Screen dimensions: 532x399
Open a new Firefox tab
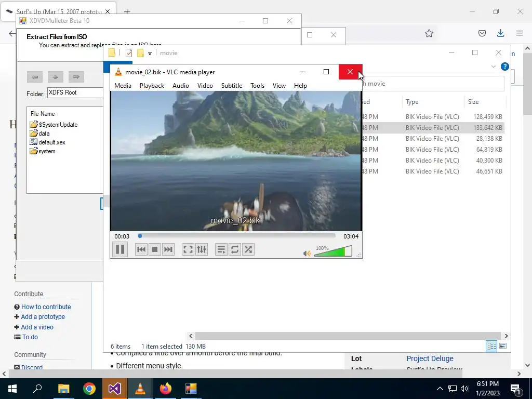[127, 11]
